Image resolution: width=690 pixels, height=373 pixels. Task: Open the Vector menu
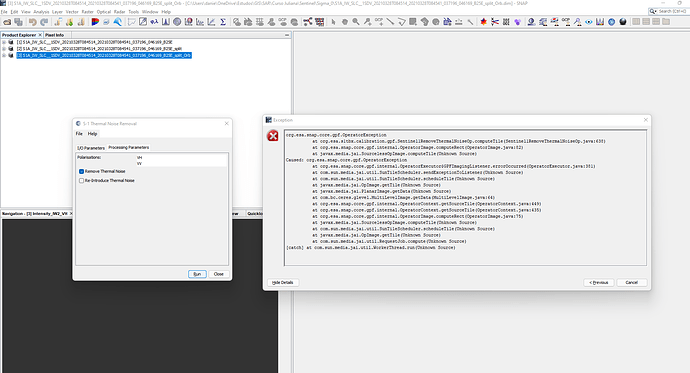point(72,12)
